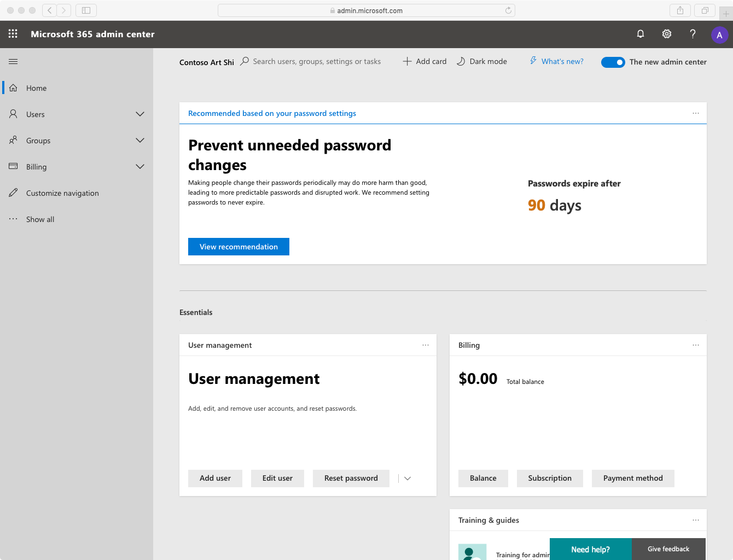Click the admin.microsoft.com address bar
Screen dimensions: 733x560
pos(366,10)
